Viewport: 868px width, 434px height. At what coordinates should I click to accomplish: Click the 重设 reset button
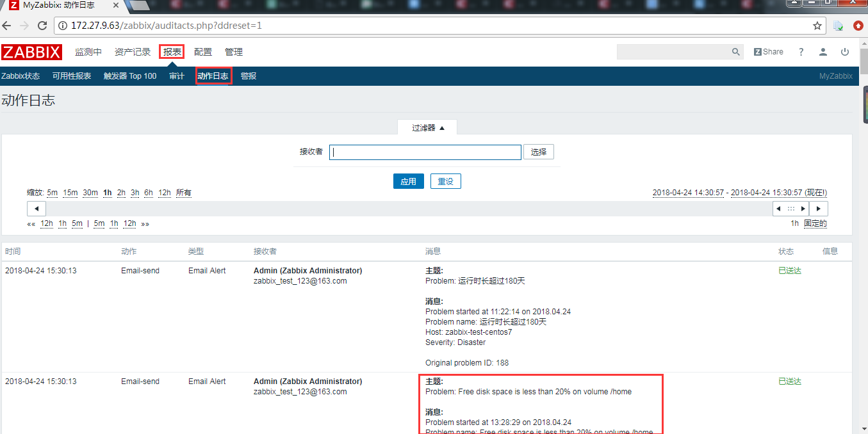pyautogui.click(x=445, y=181)
